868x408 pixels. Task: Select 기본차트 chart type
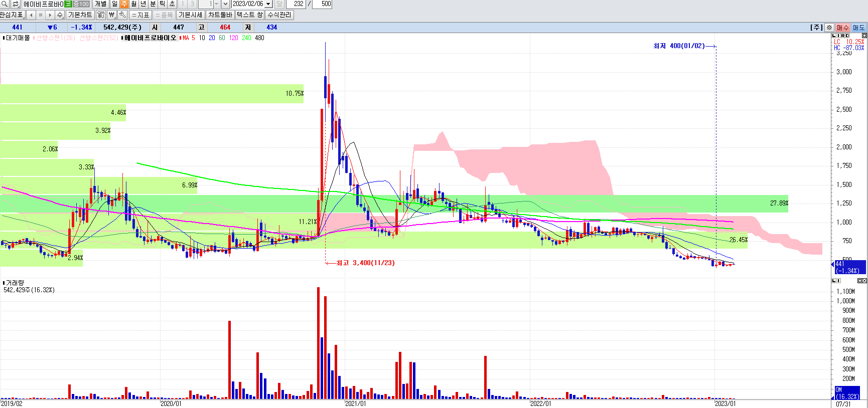[x=80, y=15]
